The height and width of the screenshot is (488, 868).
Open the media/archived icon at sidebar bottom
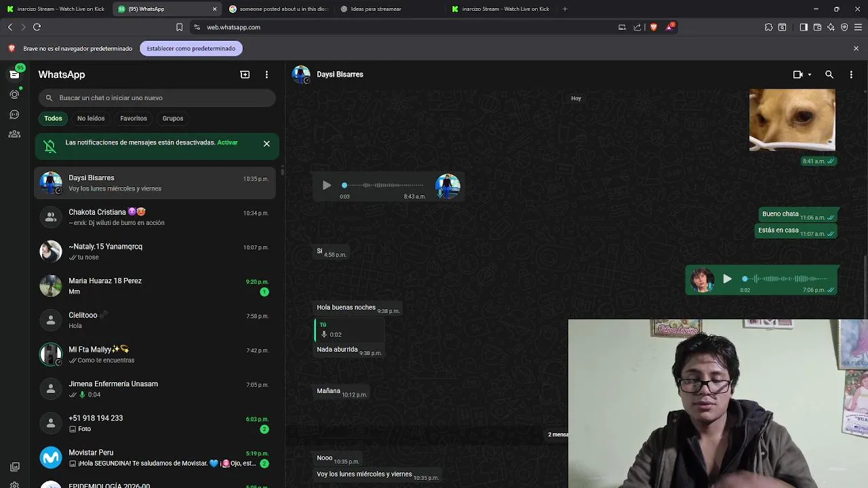coord(14,467)
